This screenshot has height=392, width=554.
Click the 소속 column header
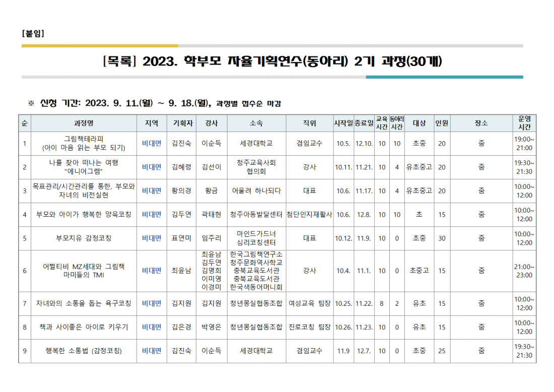point(256,123)
